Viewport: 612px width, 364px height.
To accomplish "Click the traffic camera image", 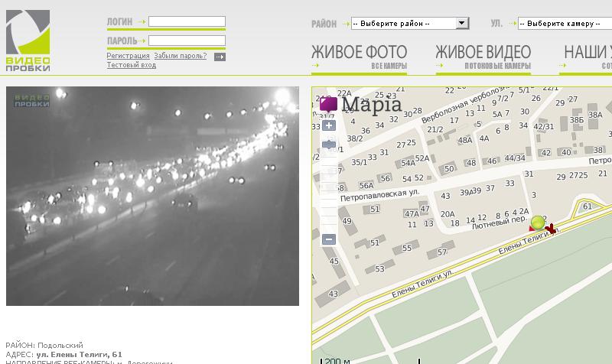I will (x=152, y=196).
